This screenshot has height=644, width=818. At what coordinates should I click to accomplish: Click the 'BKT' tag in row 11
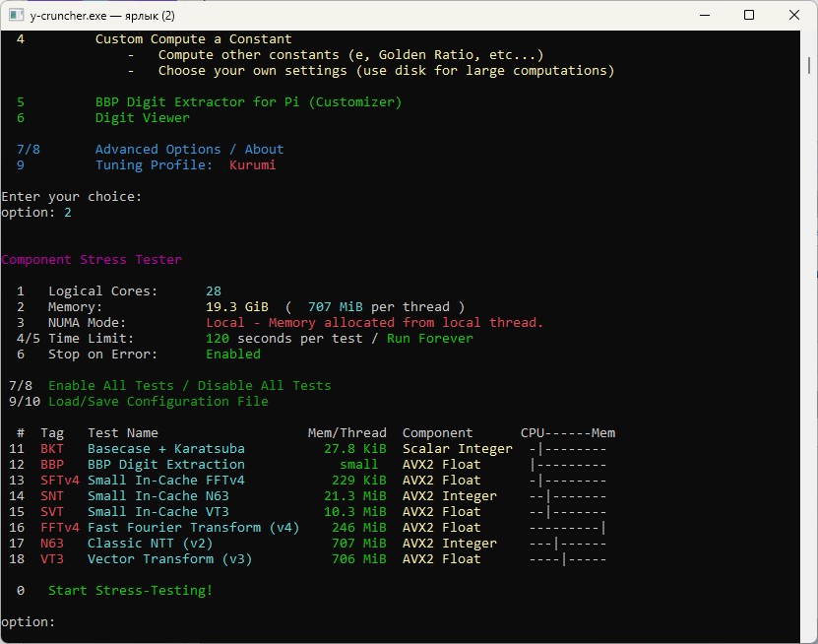[52, 449]
